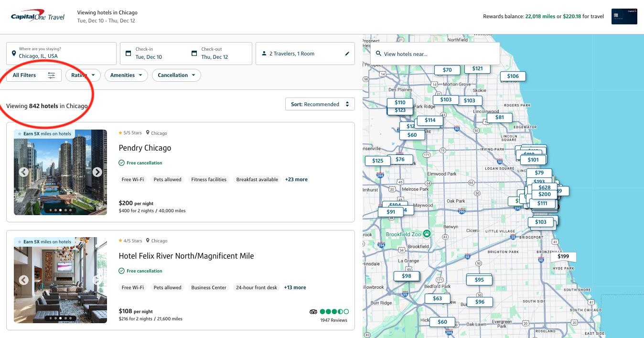644x338 pixels.
Task: Select the $79 price marker on map
Action: pyautogui.click(x=539, y=173)
